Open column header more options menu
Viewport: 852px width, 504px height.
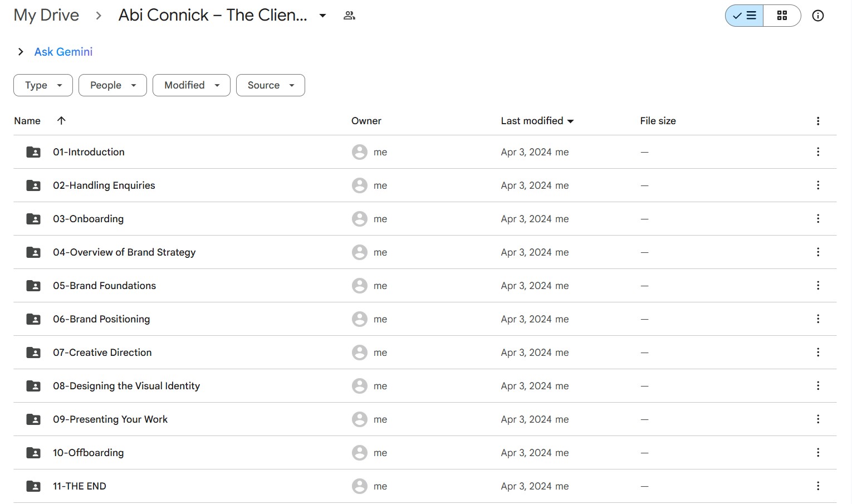(x=817, y=121)
